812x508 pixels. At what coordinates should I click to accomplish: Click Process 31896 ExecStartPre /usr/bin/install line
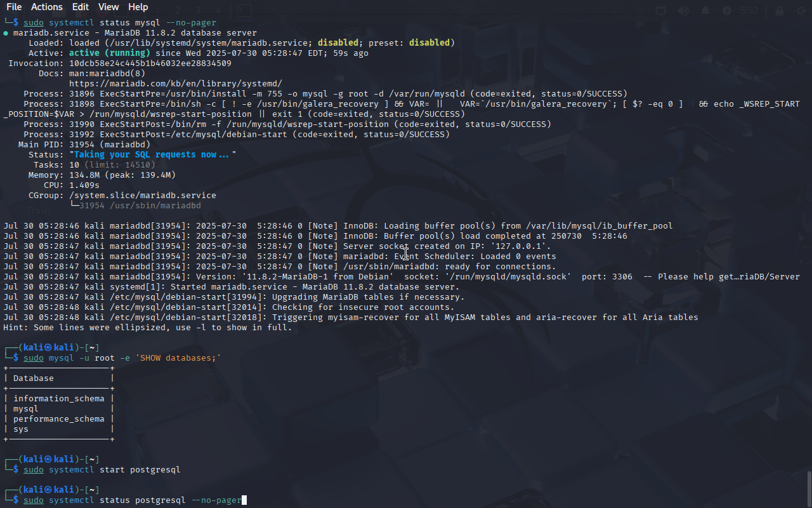[x=325, y=94]
